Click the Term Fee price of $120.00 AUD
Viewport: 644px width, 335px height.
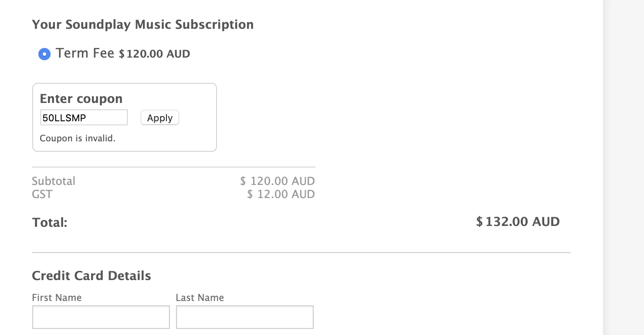[x=153, y=53]
